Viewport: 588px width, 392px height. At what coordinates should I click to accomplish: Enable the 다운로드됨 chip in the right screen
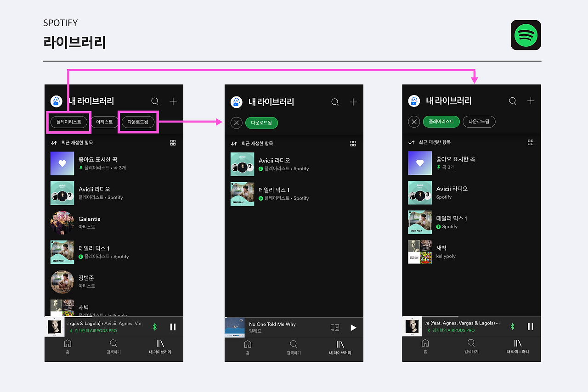pos(479,122)
